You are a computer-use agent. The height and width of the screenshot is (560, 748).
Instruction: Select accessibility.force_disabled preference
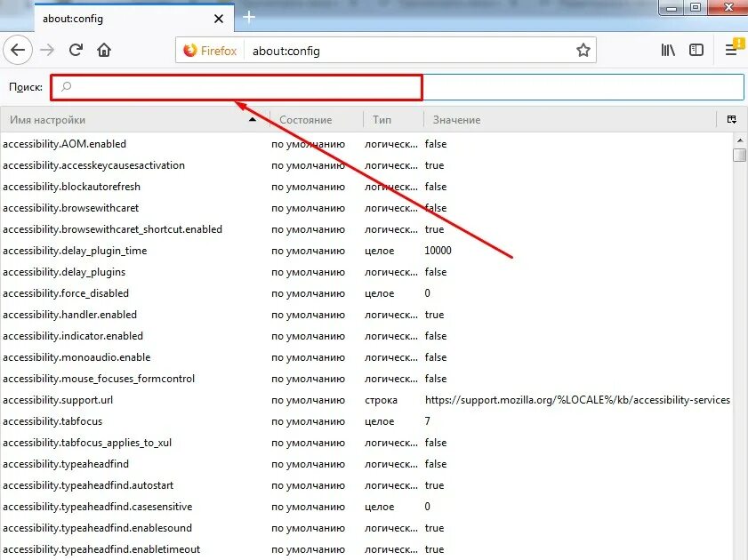pos(366,293)
